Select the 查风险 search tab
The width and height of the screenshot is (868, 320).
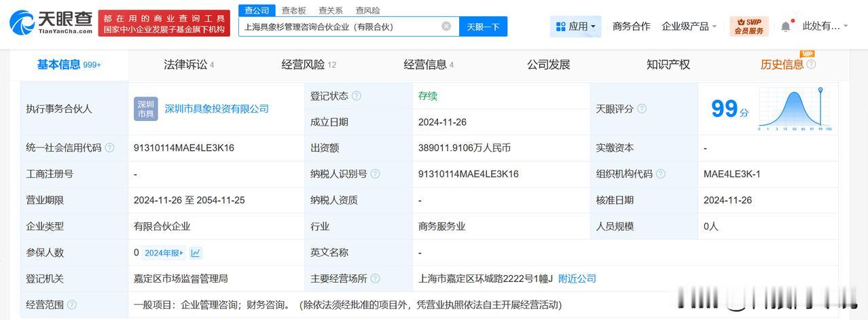click(367, 10)
